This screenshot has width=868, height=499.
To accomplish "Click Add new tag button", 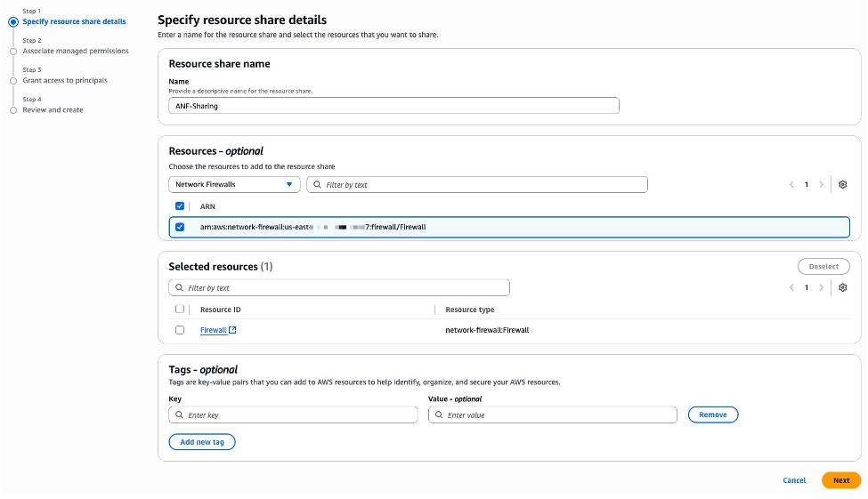I will tap(202, 442).
